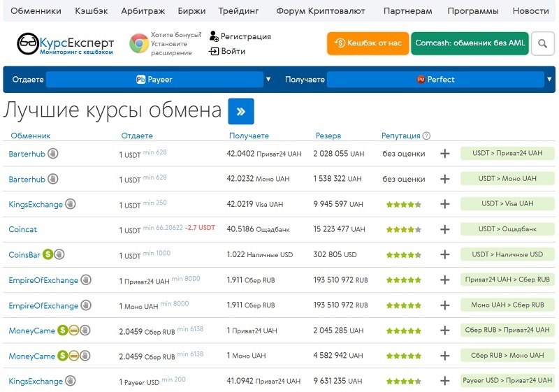Open the Партнерам menu item
This screenshot has width=559, height=392.
pyautogui.click(x=408, y=11)
